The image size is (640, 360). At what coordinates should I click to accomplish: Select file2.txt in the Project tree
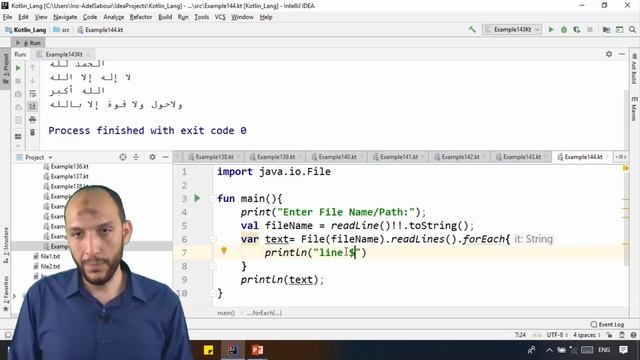[47, 266]
